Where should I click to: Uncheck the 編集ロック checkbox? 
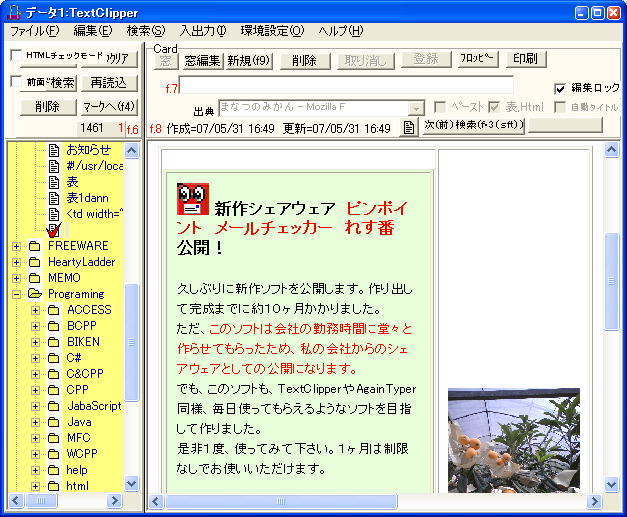point(560,88)
